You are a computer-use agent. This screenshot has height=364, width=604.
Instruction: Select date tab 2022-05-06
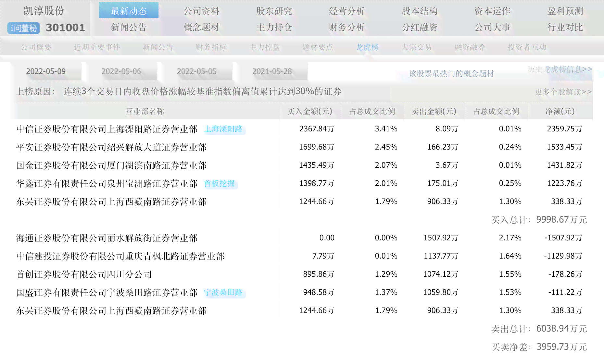click(x=121, y=71)
